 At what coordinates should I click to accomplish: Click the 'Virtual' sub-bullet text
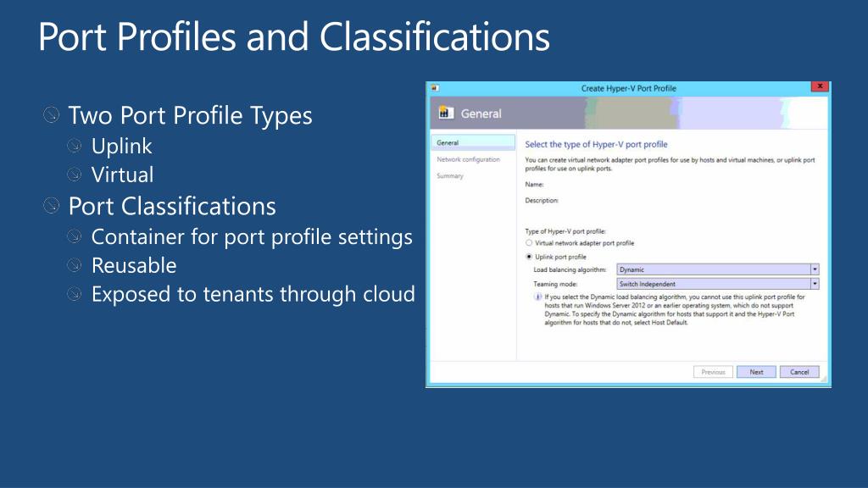(x=122, y=175)
